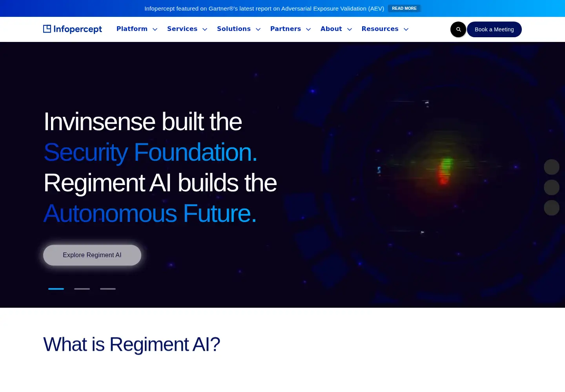Select the first carousel slide indicator

click(56, 289)
